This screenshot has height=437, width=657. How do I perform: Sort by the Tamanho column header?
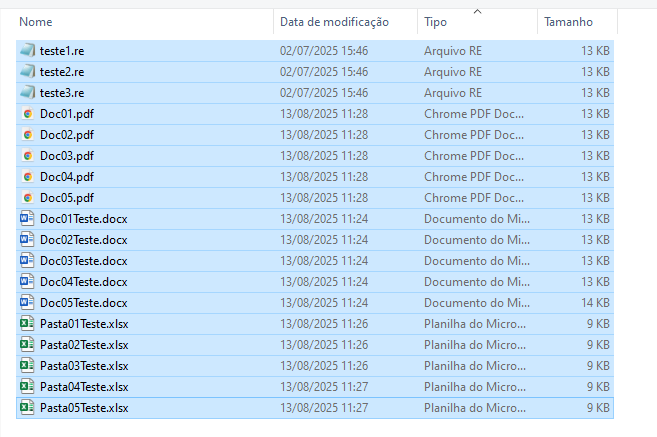(x=568, y=22)
